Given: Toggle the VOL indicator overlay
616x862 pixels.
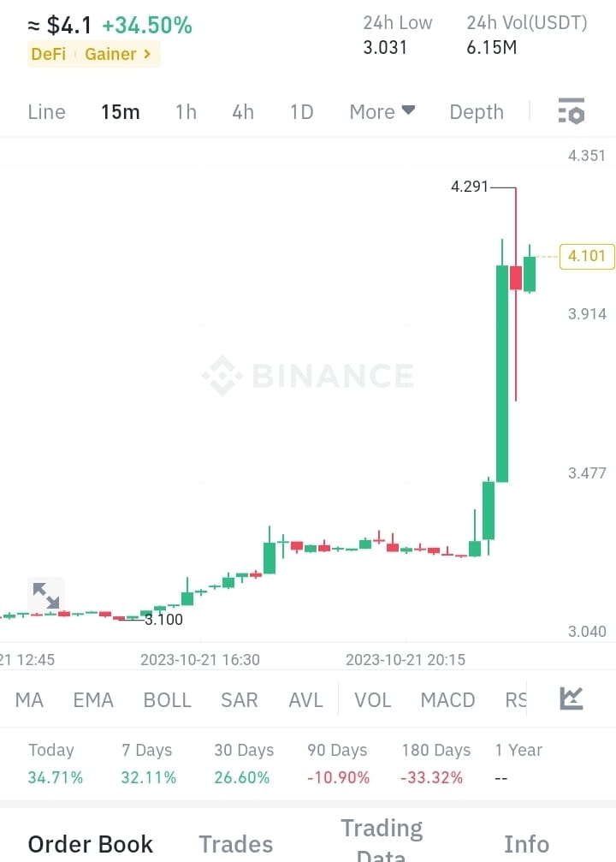Looking at the screenshot, I should 373,699.
